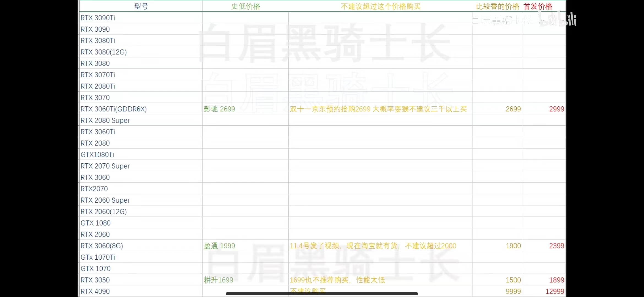Click the 史低价格 column header
This screenshot has width=644, height=297.
[x=245, y=6]
